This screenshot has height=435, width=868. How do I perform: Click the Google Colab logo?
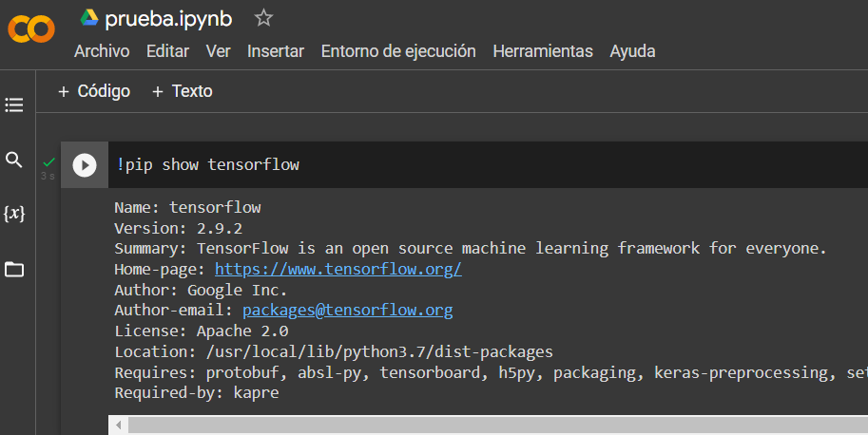[31, 29]
